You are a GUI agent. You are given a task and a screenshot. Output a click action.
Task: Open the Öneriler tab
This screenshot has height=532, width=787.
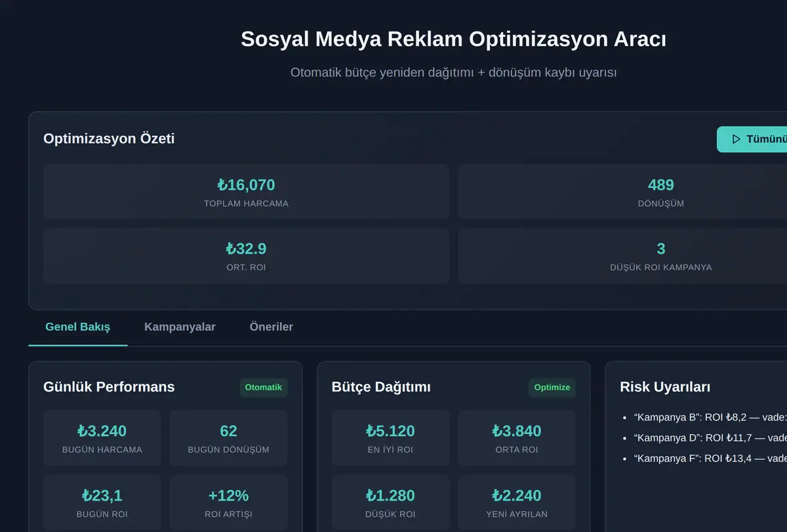(x=272, y=327)
